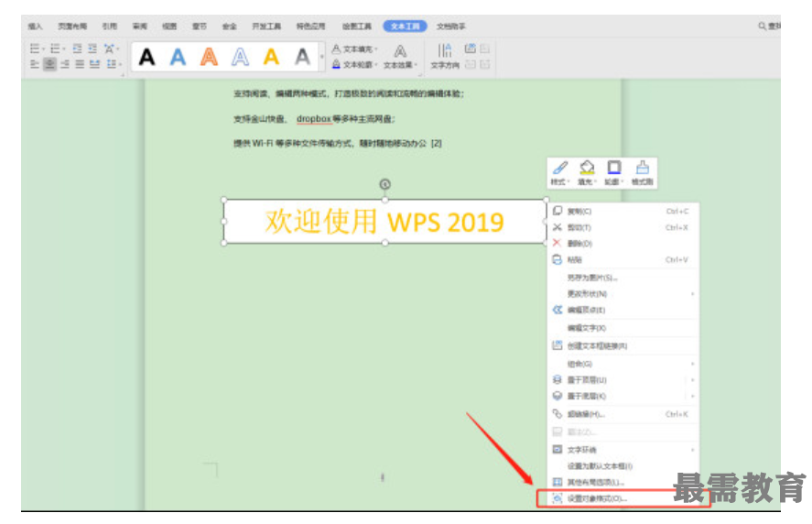Choose 复制(C) in the context menu
The height and width of the screenshot is (524, 812).
623,211
